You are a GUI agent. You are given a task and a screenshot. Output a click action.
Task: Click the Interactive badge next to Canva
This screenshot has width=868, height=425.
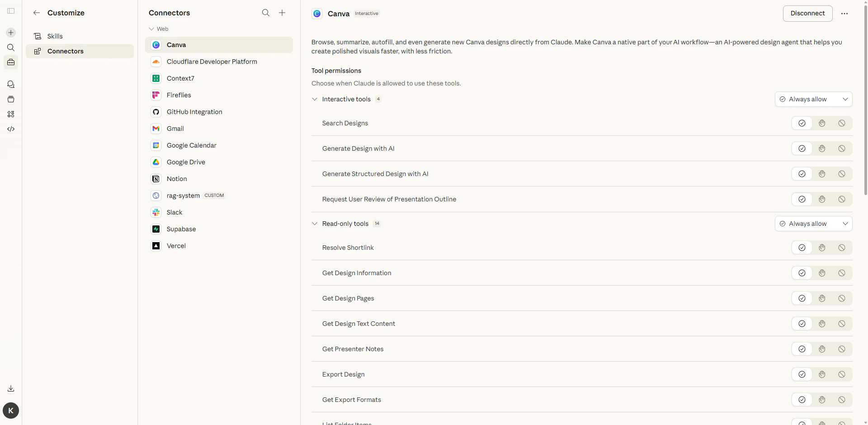click(x=367, y=14)
